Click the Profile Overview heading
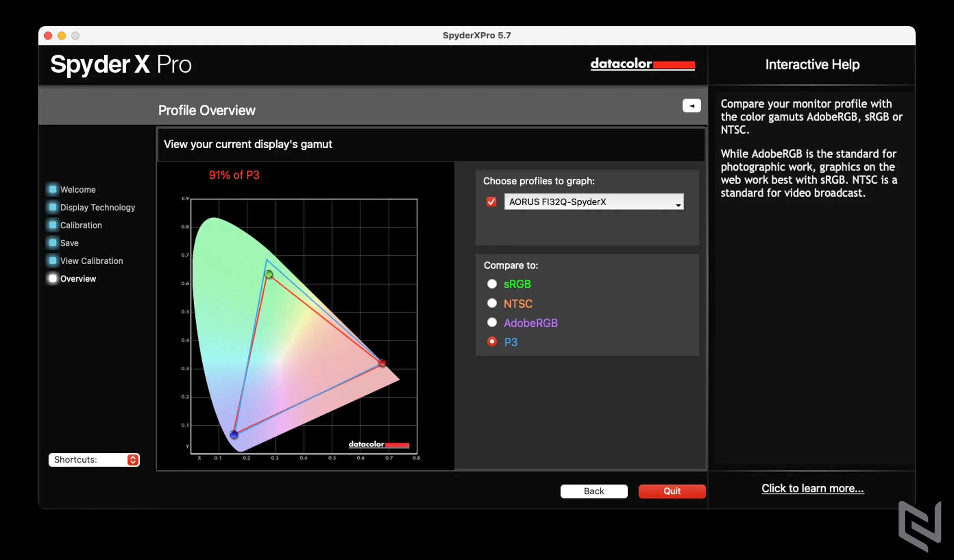The height and width of the screenshot is (560, 954). (x=207, y=111)
